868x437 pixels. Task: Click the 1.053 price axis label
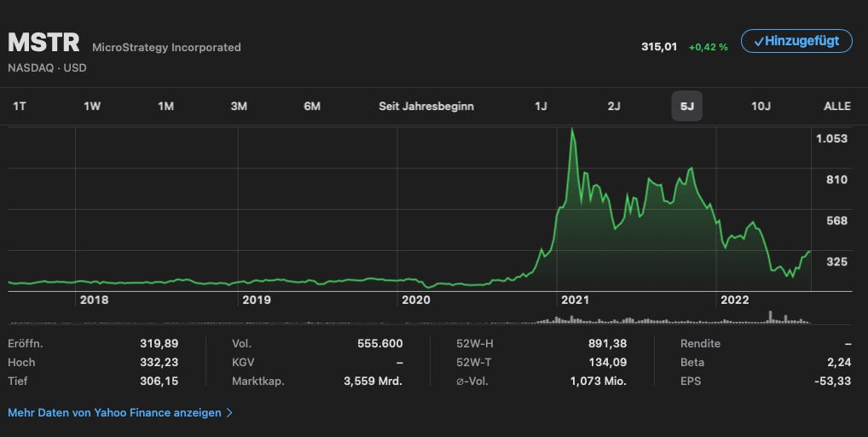point(831,138)
